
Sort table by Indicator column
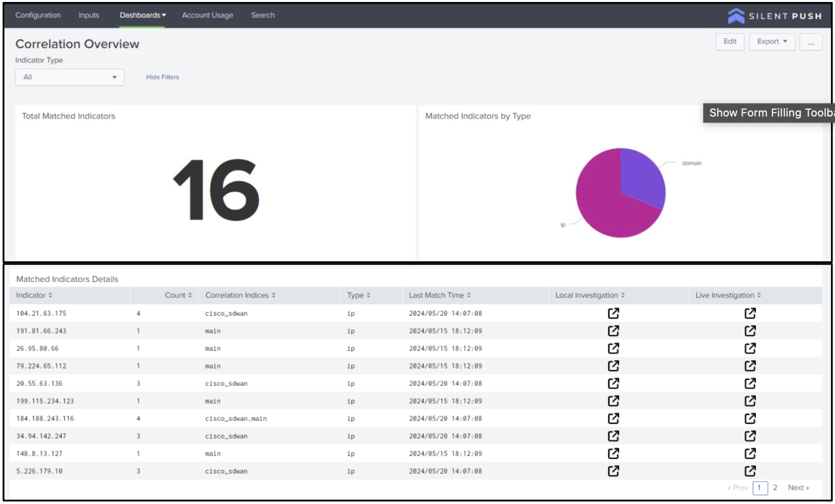pos(34,295)
